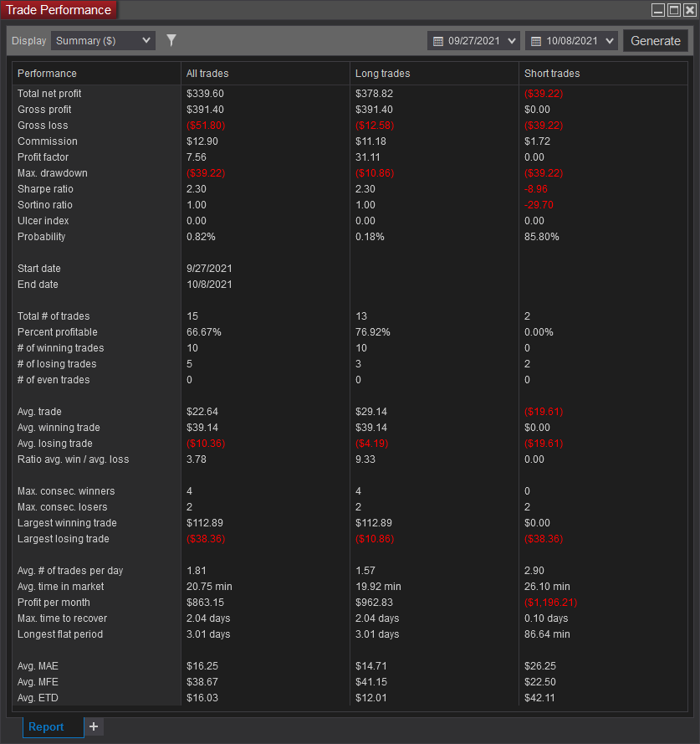
Task: Select the # of even trades label
Action: click(x=54, y=380)
